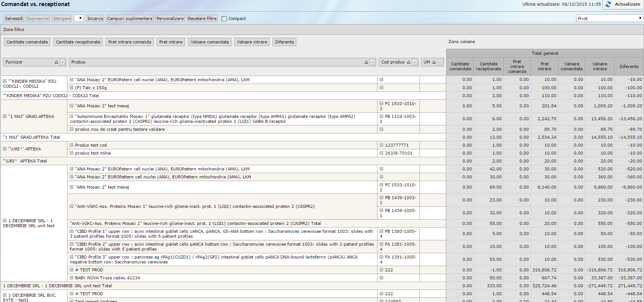This screenshot has height=302, width=644.
Task: Click sort triangle in UM field
Action: click(x=434, y=62)
